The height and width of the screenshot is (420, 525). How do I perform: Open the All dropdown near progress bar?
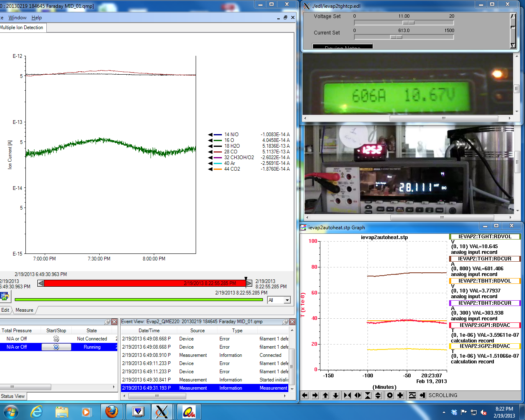click(x=287, y=300)
